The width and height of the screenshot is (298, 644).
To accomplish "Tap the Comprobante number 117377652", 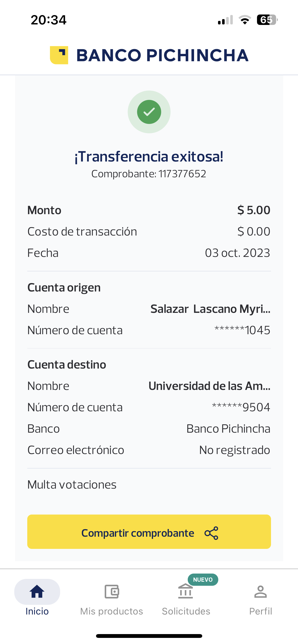I will 182,174.
